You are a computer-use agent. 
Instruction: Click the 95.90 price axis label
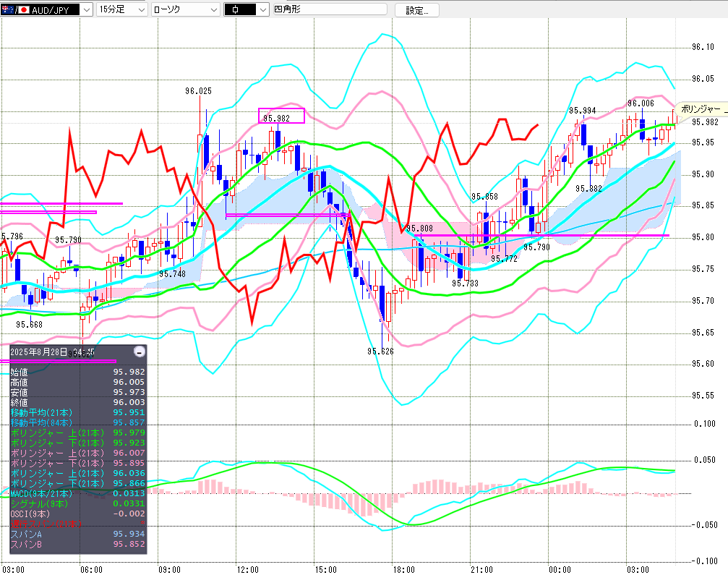[x=703, y=174]
